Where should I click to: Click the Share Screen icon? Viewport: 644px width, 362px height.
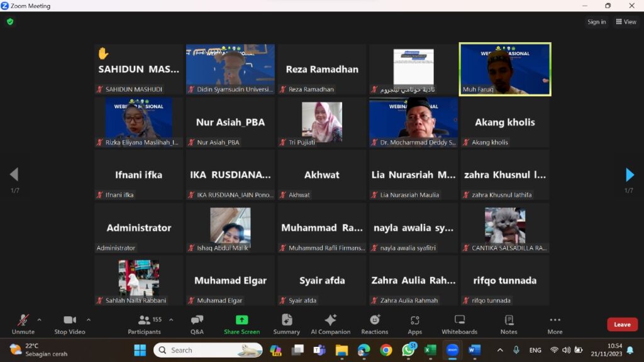pyautogui.click(x=241, y=321)
